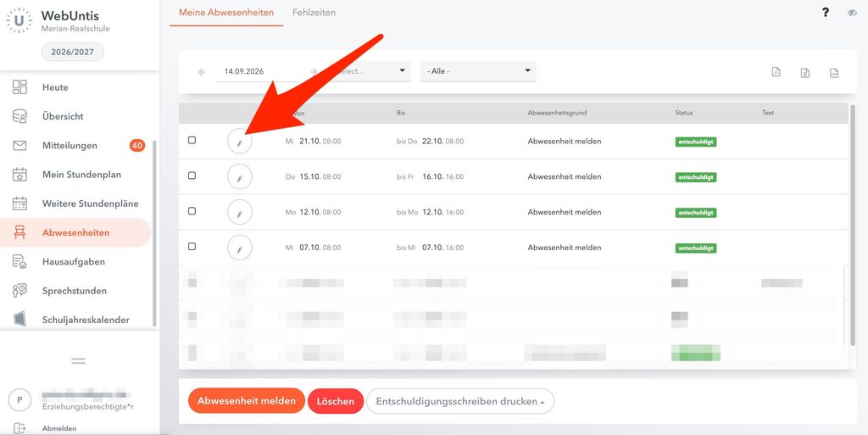The height and width of the screenshot is (435, 868).
Task: Go to previous date with left arrow
Action: pyautogui.click(x=202, y=72)
